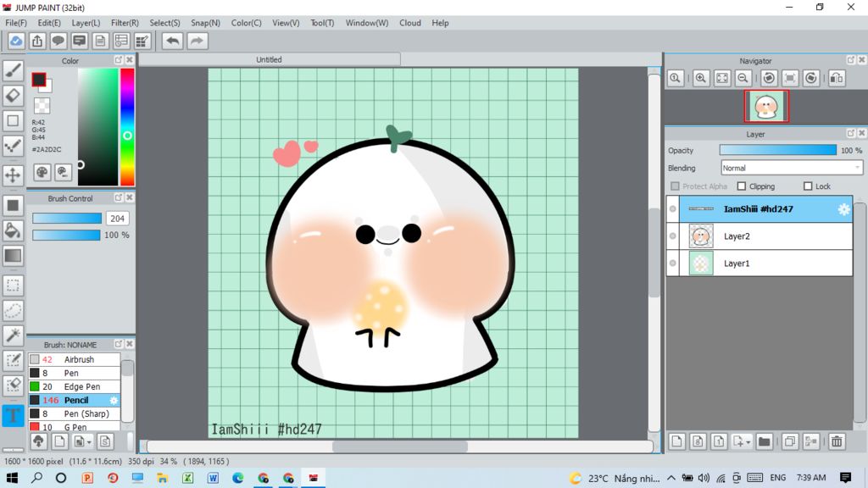Select the Gradient tool
The height and width of the screenshot is (488, 868).
pos(13,256)
